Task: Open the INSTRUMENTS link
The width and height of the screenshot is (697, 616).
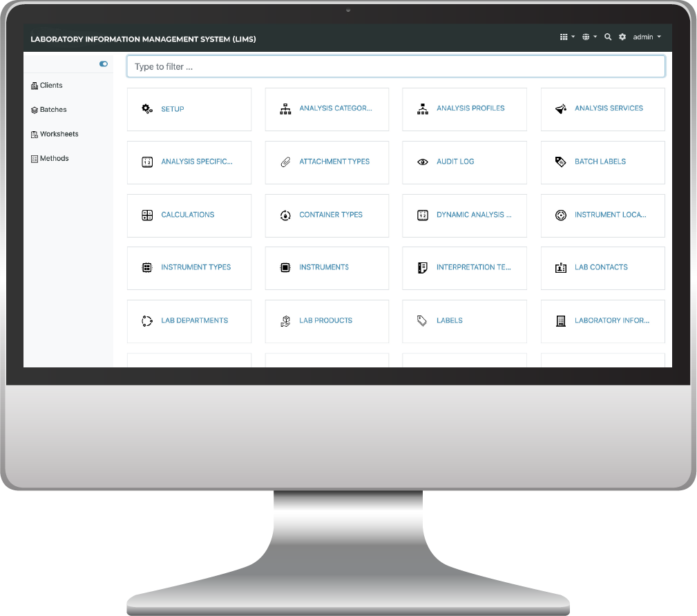Action: pos(323,267)
